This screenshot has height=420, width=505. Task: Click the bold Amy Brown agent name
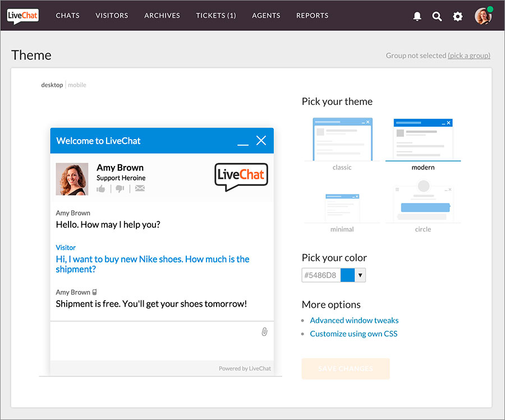click(120, 167)
